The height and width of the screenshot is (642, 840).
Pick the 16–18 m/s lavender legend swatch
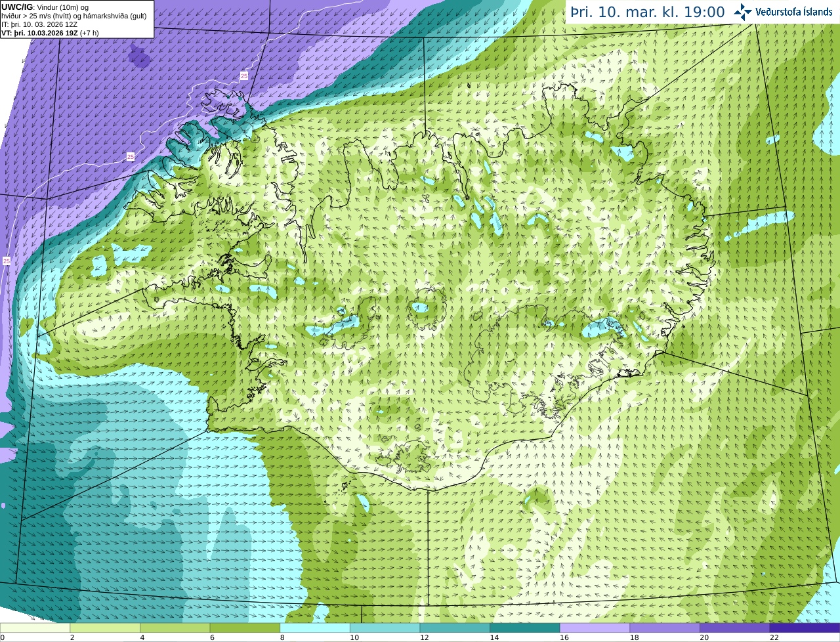[595, 628]
